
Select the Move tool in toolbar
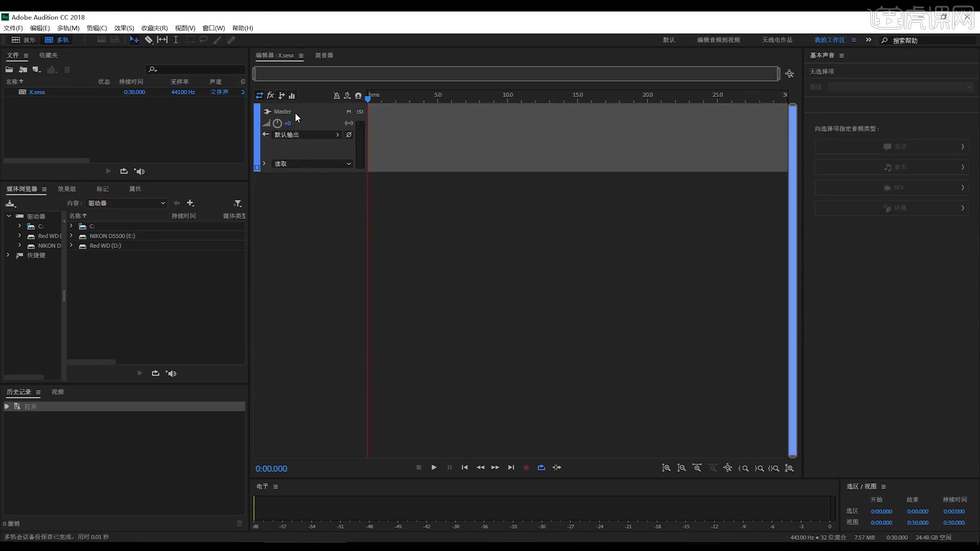tap(134, 40)
